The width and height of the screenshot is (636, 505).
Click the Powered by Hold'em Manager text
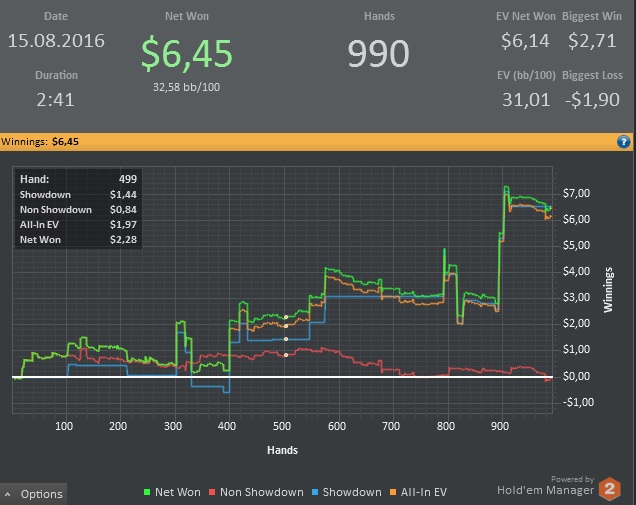click(x=545, y=486)
